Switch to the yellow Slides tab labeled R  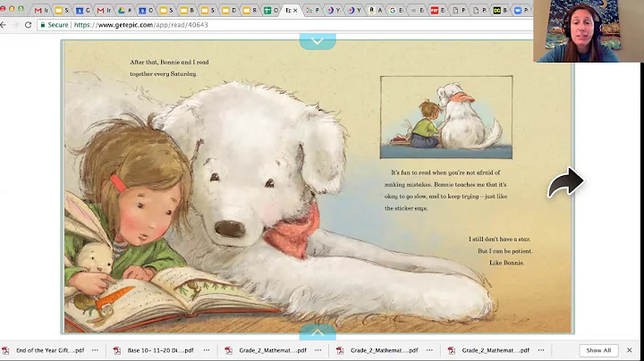point(250,10)
